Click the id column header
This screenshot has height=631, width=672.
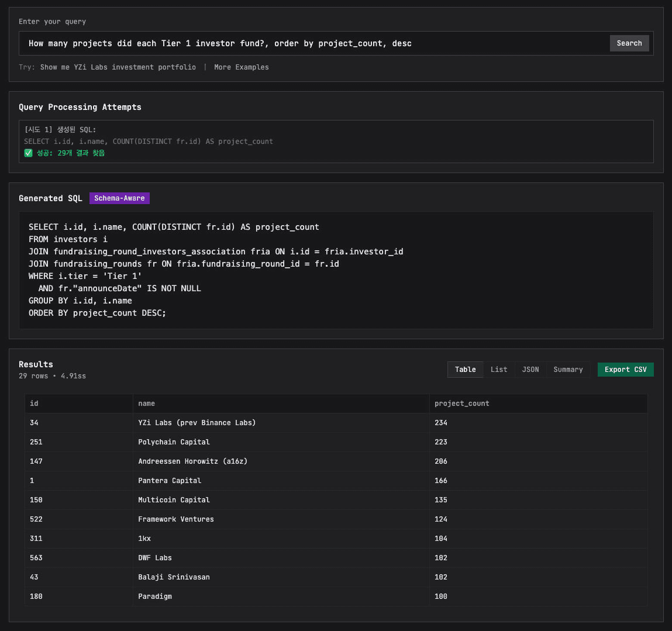[78, 404]
